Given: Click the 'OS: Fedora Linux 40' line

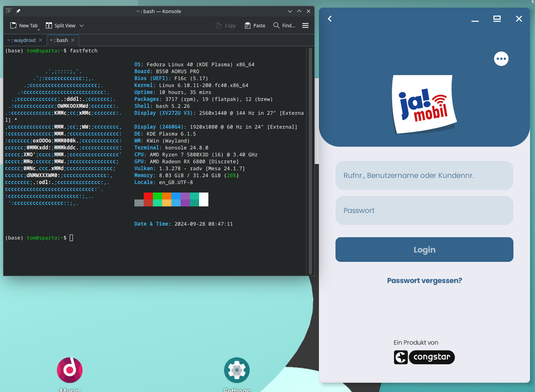Looking at the screenshot, I should pyautogui.click(x=194, y=65).
